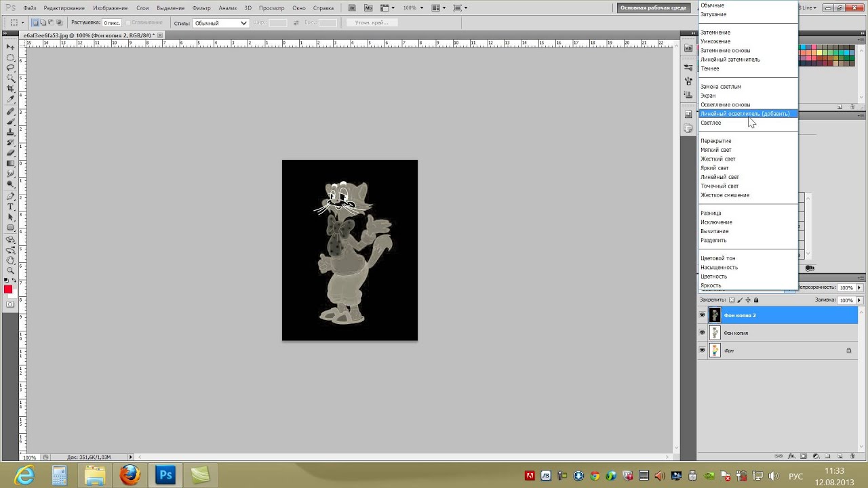Viewport: 868px width, 488px height.
Task: Open the fill slider arrow
Action: tap(859, 300)
